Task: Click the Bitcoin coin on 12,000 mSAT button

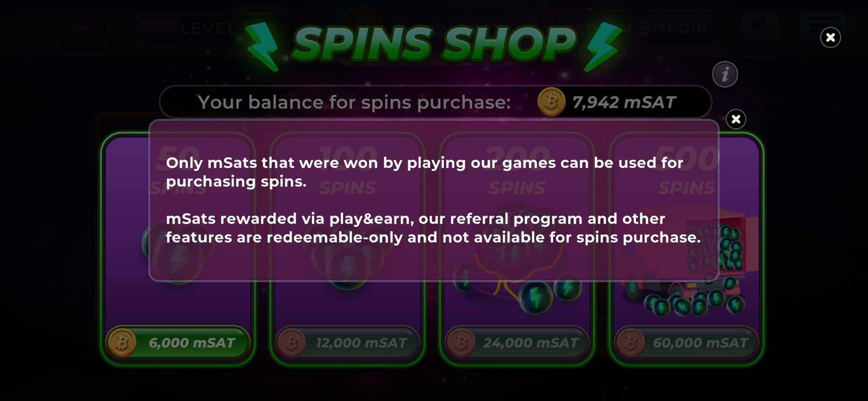Action: (x=292, y=342)
